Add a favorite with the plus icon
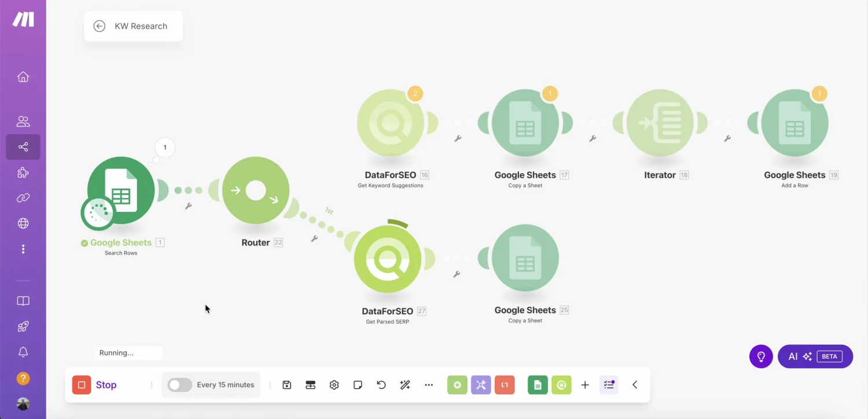The height and width of the screenshot is (419, 868). [x=585, y=385]
